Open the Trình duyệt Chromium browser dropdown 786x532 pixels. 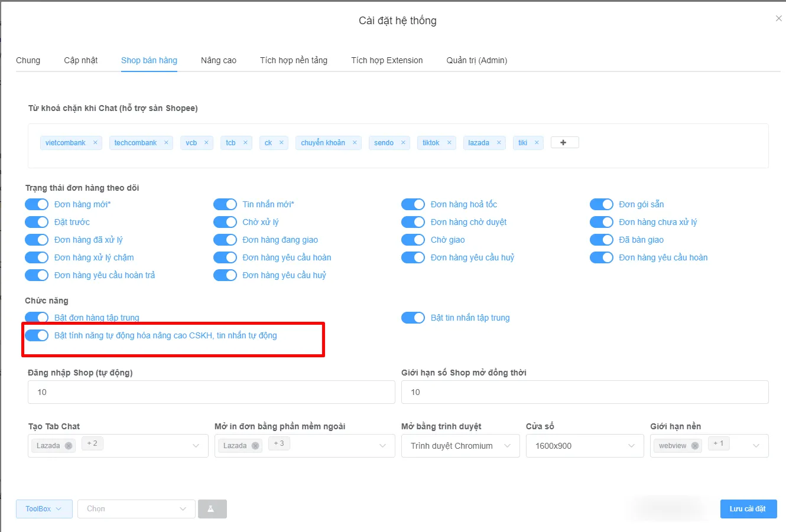pyautogui.click(x=460, y=446)
